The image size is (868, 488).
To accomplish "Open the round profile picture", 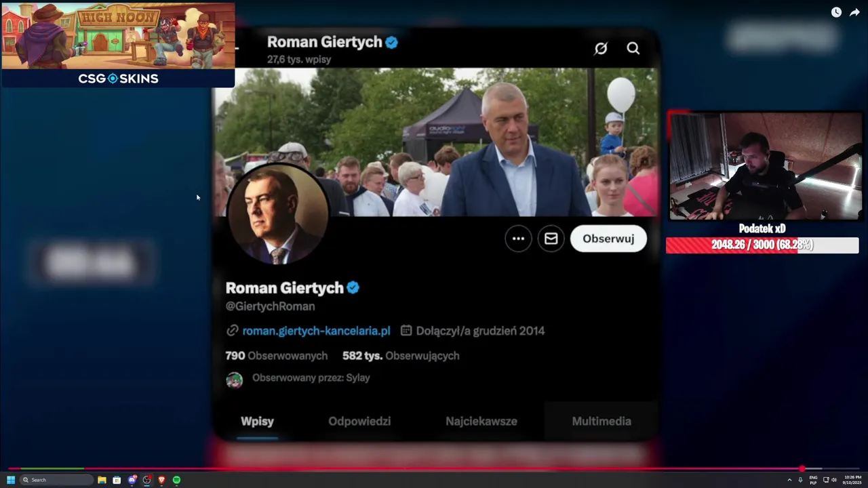I will (x=277, y=214).
